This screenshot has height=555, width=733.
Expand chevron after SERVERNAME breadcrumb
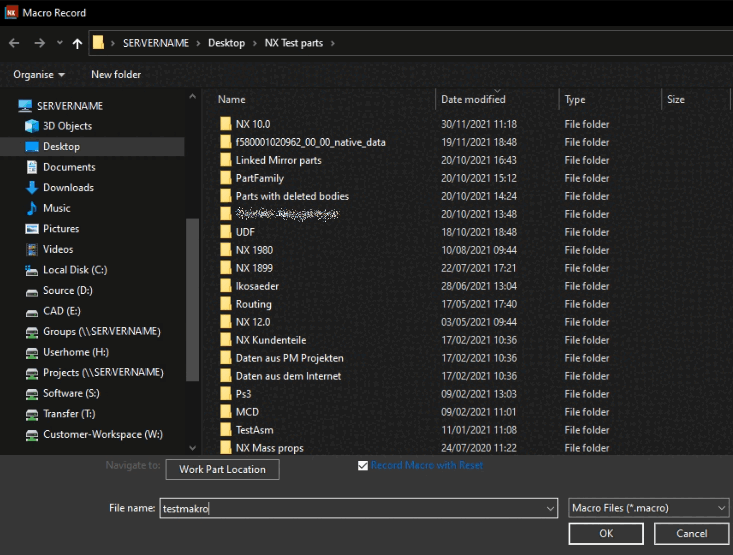pos(198,43)
